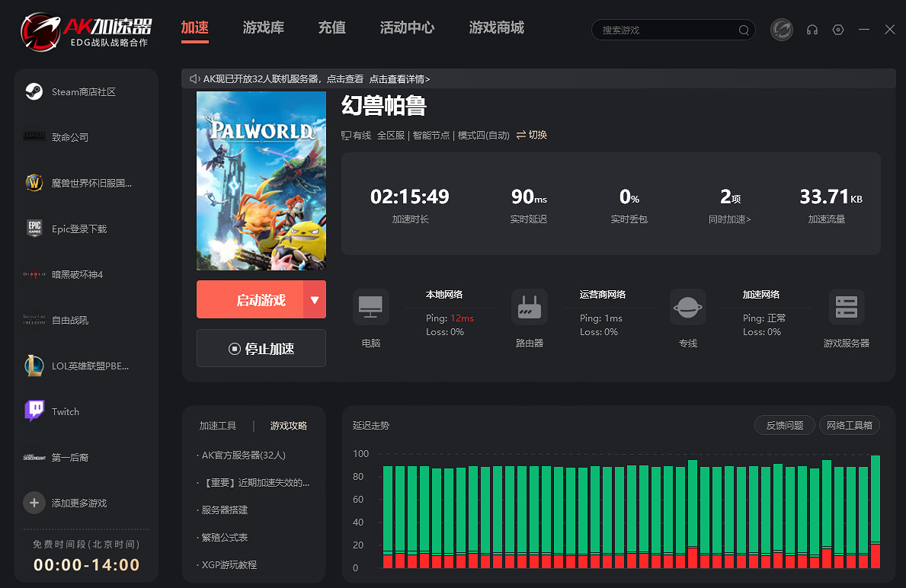This screenshot has width=906, height=588.
Task: Open settings via the hexagon gear icon
Action: (x=838, y=30)
